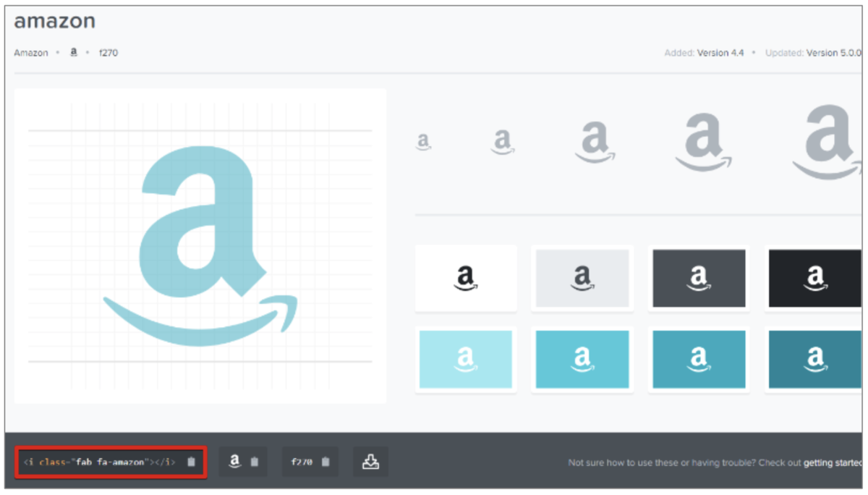Choose the medium teal background icon swatch
868x495 pixels.
(x=699, y=359)
